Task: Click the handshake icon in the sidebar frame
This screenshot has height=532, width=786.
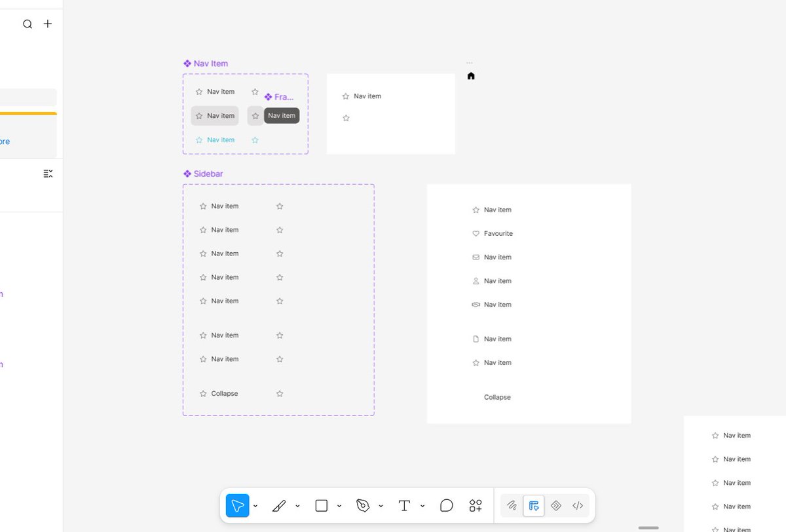Action: click(x=476, y=305)
